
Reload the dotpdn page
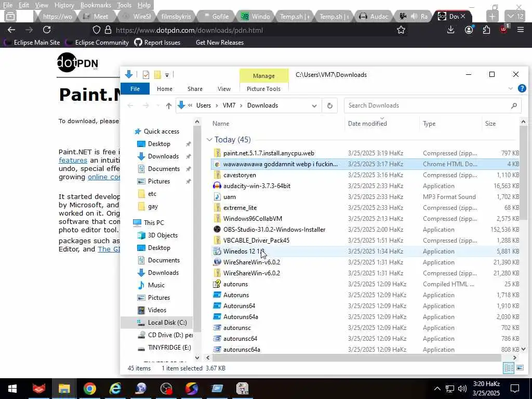click(x=47, y=30)
